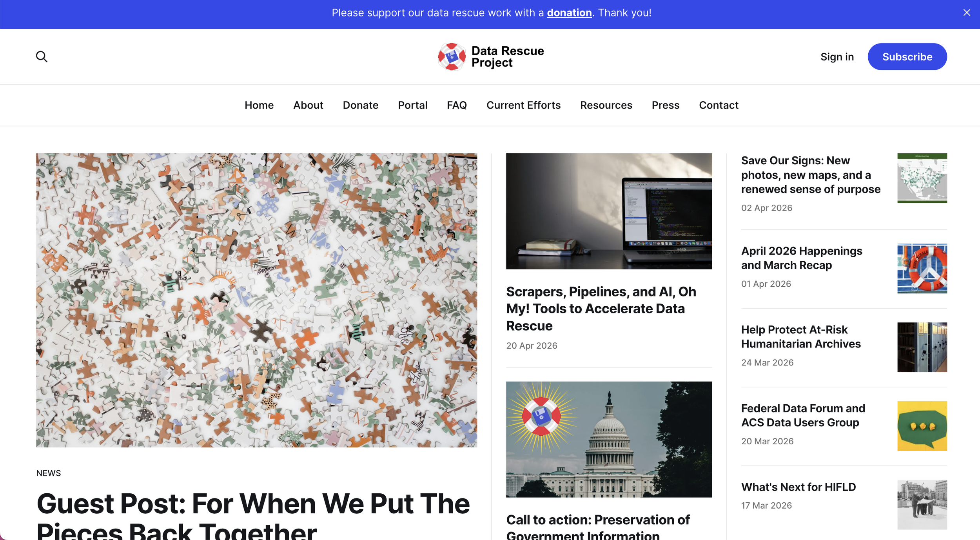The width and height of the screenshot is (980, 540).
Task: Open the Portal navigation link
Action: click(412, 105)
